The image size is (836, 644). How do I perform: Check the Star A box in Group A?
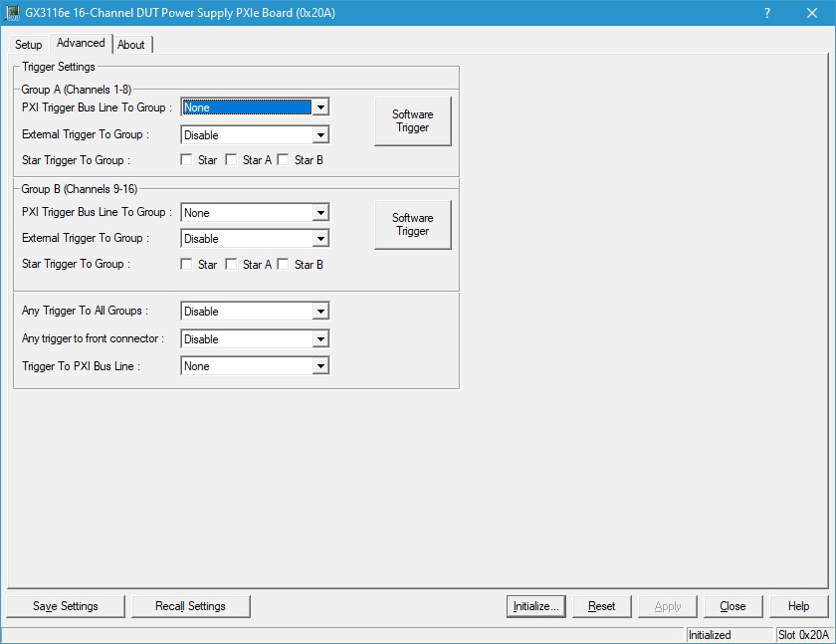(x=232, y=160)
